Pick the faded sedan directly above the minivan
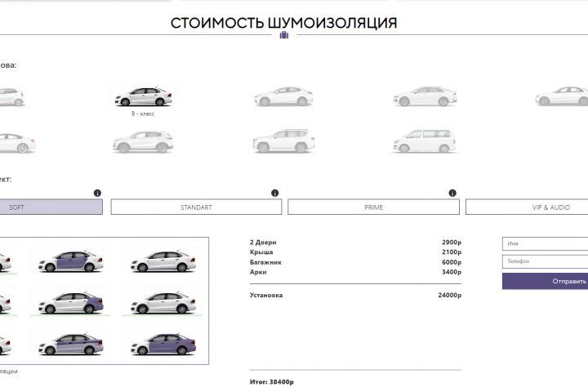This screenshot has width=588, height=392. point(425,96)
